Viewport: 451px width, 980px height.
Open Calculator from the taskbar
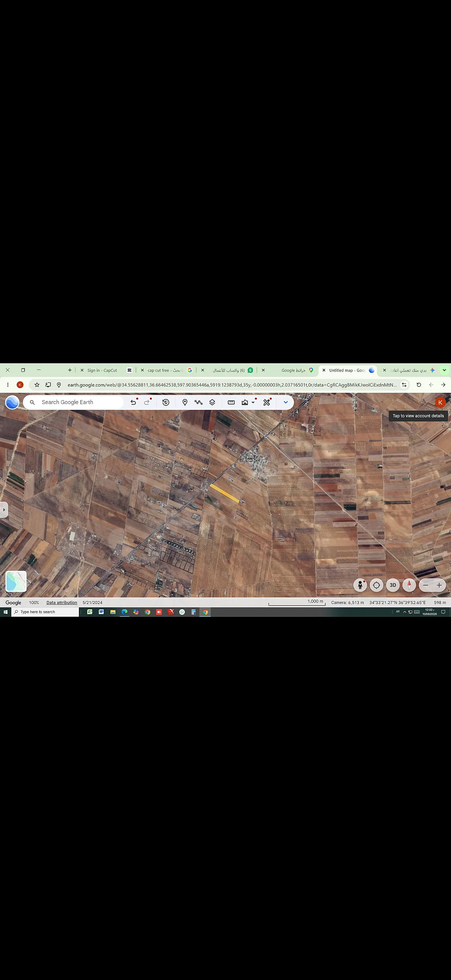193,612
